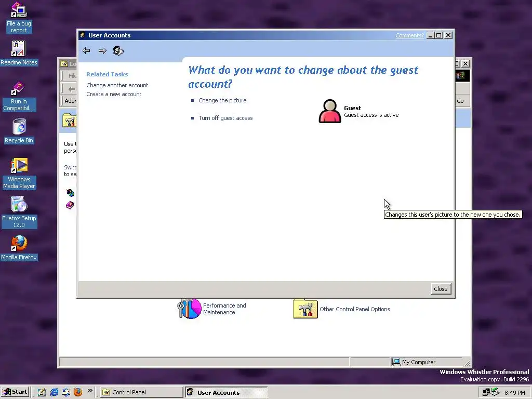Image resolution: width=532 pixels, height=399 pixels.
Task: Choose Turn off guest access
Action: point(225,118)
